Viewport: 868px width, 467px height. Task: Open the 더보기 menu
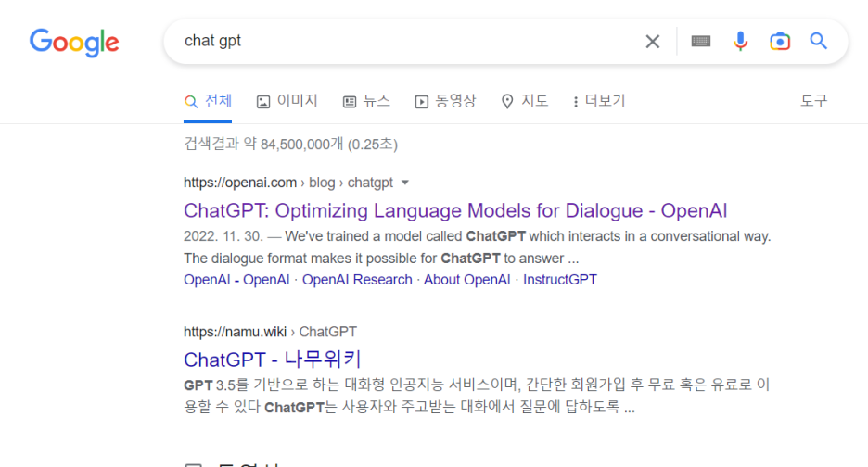(x=599, y=101)
